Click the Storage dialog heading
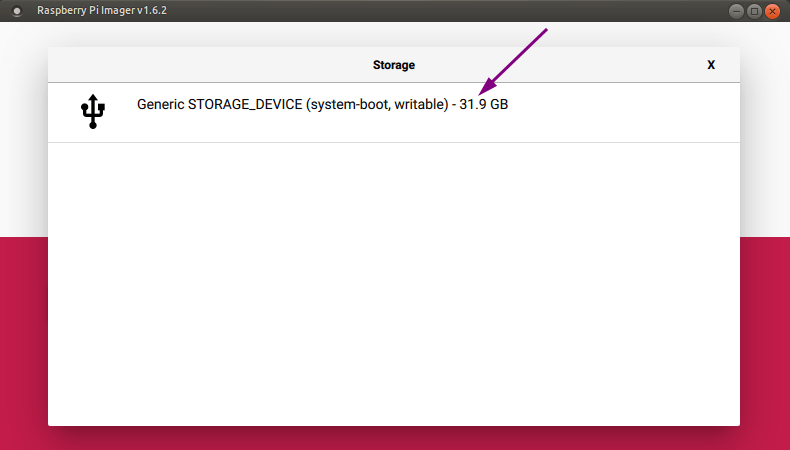790x450 pixels. [x=394, y=65]
